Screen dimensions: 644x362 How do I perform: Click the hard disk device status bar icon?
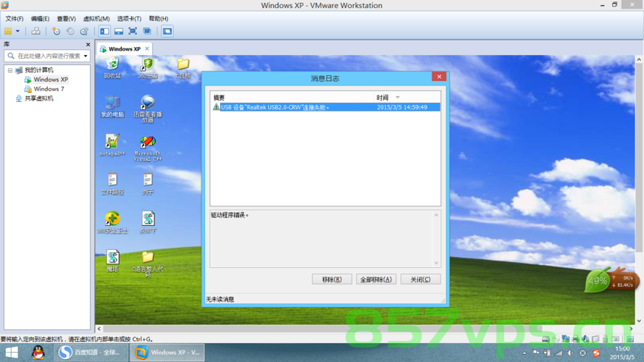pos(545,339)
